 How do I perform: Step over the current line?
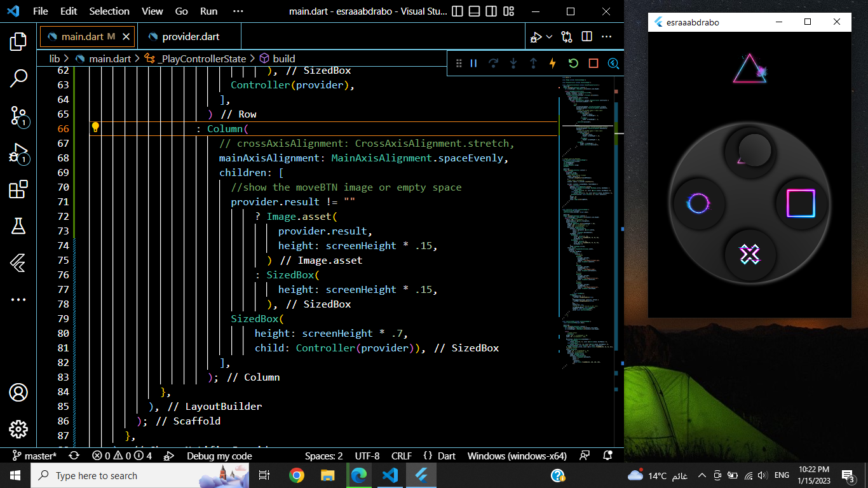[494, 63]
